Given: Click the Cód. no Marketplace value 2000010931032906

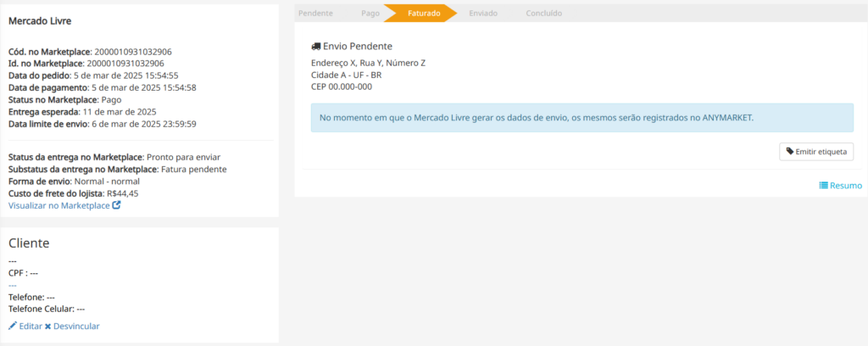Looking at the screenshot, I should pos(133,52).
